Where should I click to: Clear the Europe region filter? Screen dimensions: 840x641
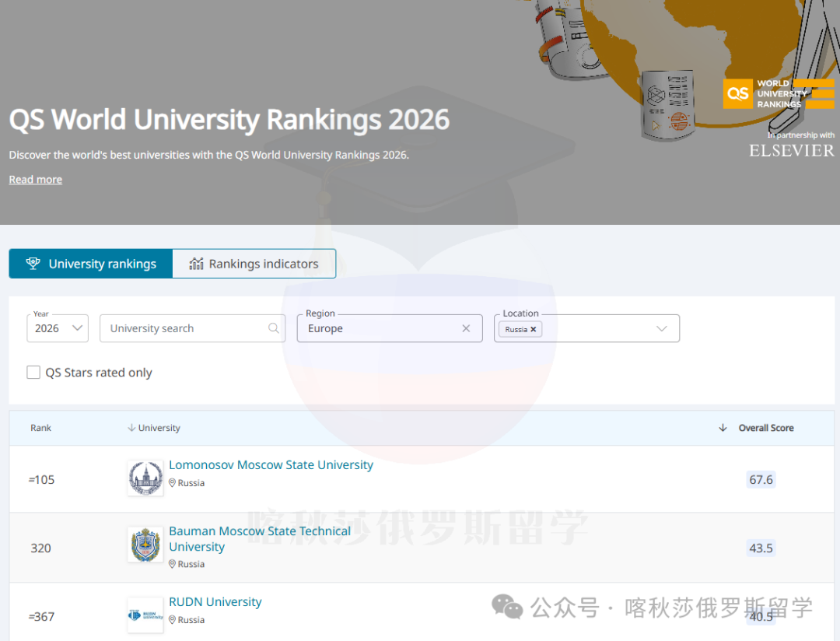coord(466,328)
